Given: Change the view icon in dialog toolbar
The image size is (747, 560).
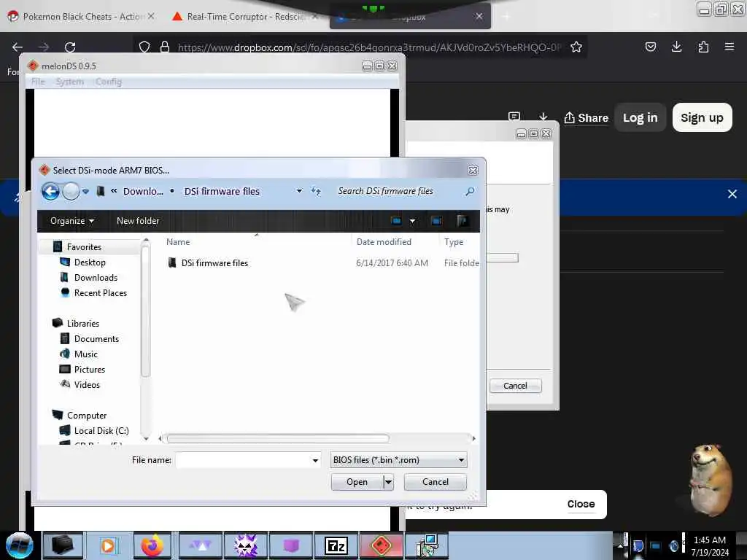Looking at the screenshot, I should tap(396, 221).
